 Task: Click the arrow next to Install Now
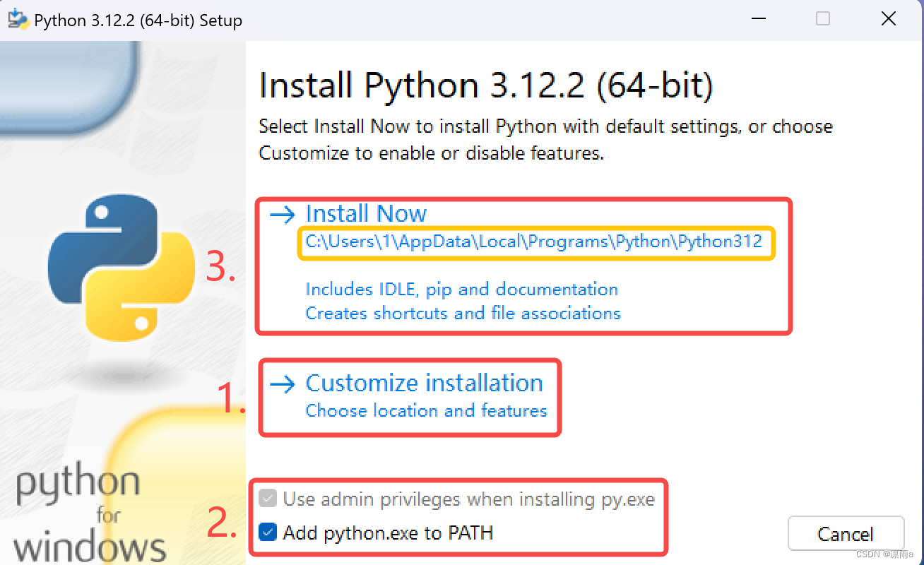(x=282, y=215)
